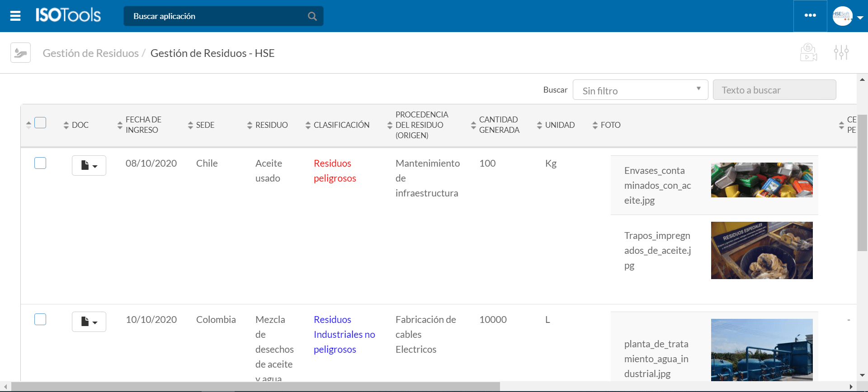Click the Texto a buscar field
Viewport: 868px width, 392px height.
[774, 90]
